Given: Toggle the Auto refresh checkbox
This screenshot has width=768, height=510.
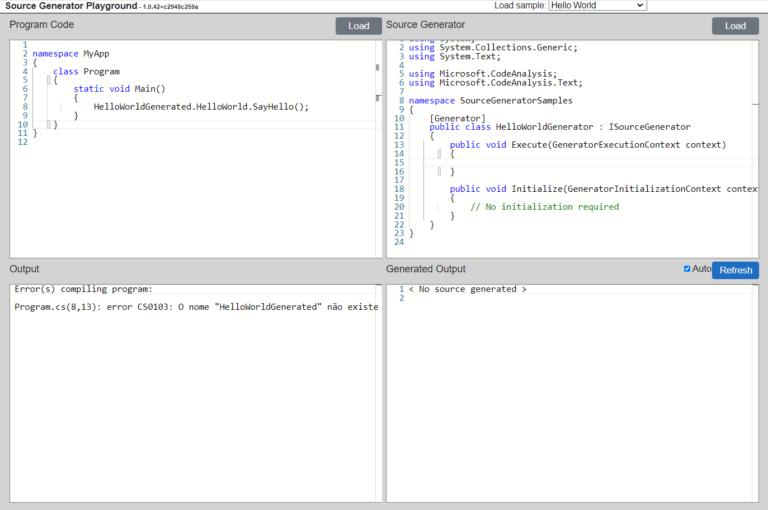Looking at the screenshot, I should (686, 268).
